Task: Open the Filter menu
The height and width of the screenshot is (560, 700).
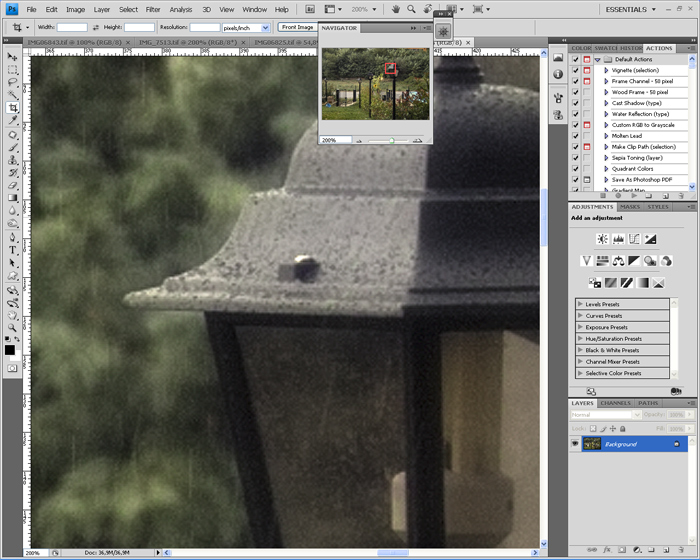Action: pyautogui.click(x=153, y=9)
